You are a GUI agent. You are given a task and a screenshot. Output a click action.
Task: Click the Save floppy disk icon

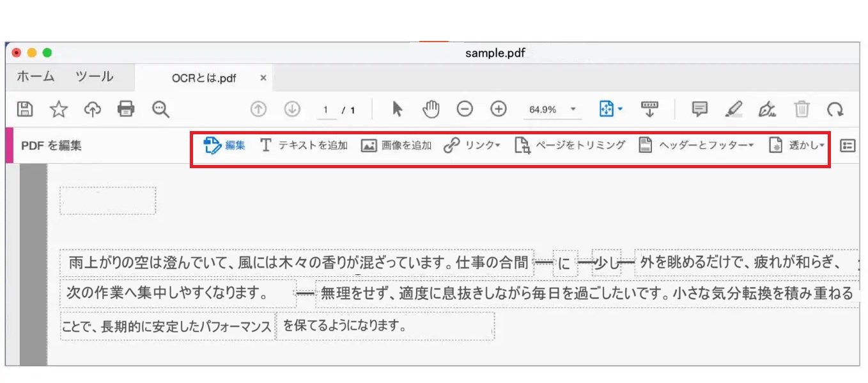pyautogui.click(x=24, y=109)
